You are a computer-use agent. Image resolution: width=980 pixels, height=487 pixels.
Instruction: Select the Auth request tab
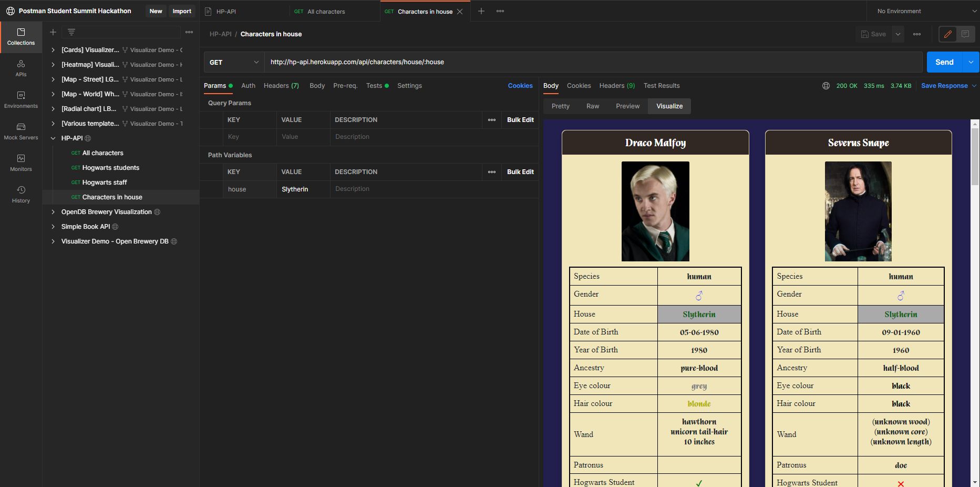[x=248, y=86]
